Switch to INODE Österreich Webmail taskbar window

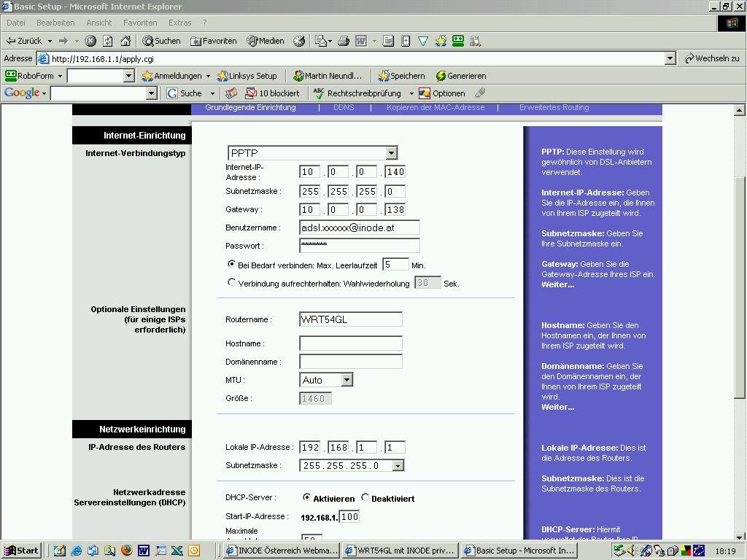[x=282, y=551]
